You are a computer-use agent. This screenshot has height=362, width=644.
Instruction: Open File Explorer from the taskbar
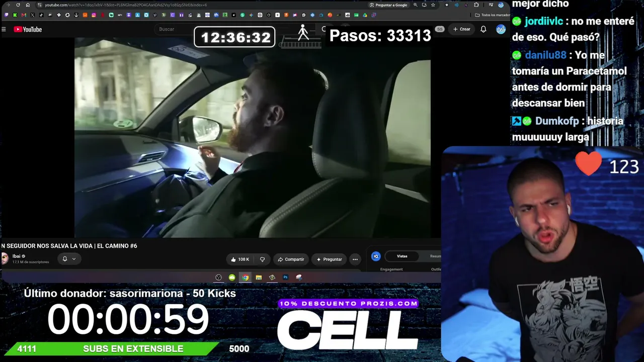(259, 278)
